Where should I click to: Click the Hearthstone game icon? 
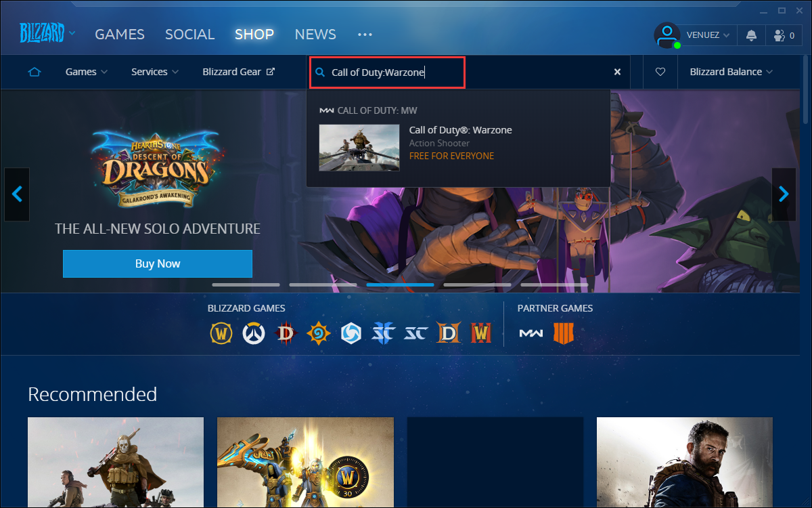coord(318,333)
